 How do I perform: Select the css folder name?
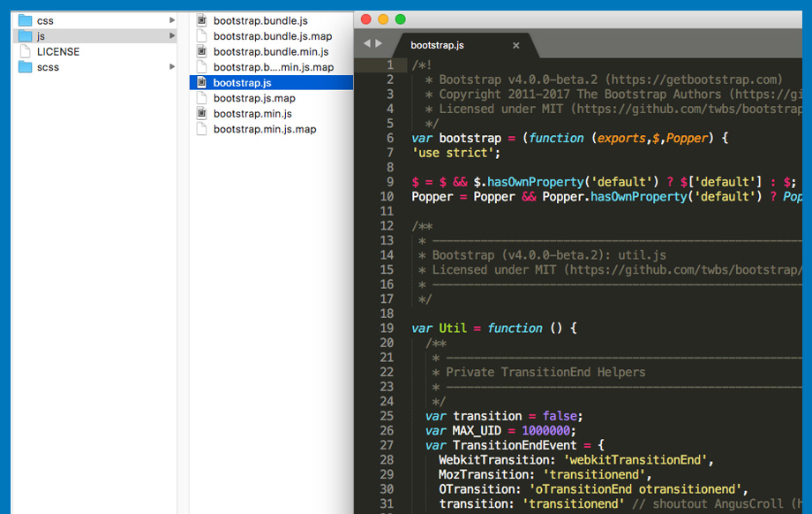(x=45, y=21)
